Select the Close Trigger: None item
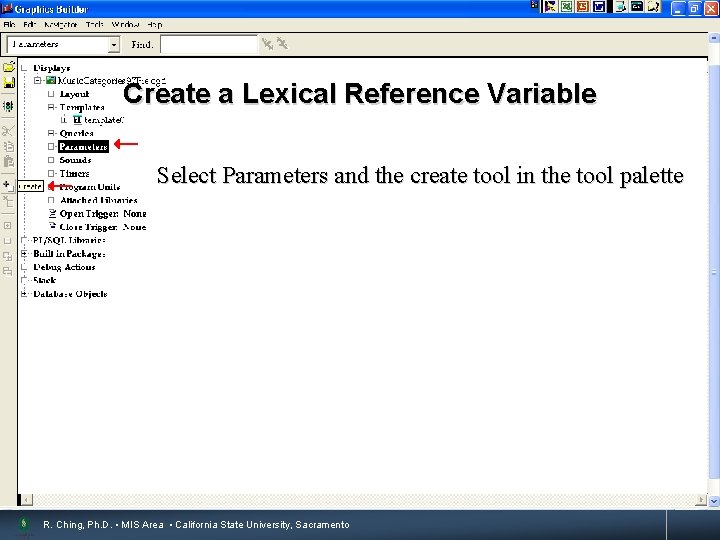Viewport: 720px width, 540px height. (x=103, y=227)
